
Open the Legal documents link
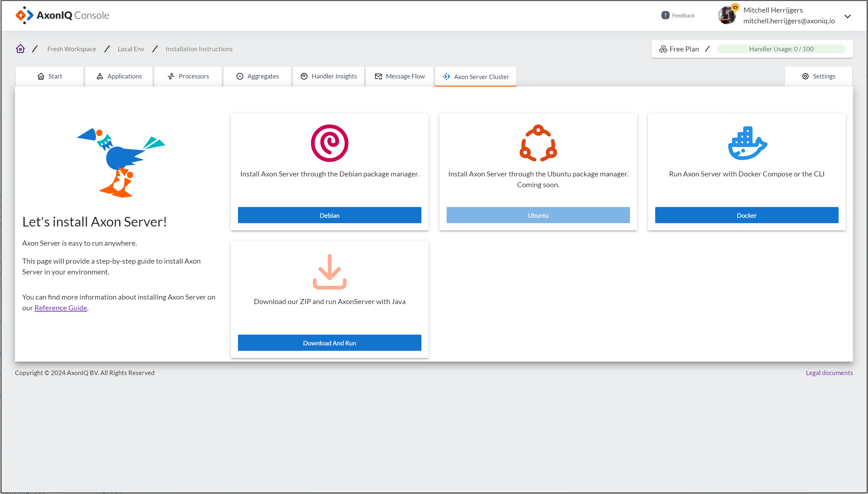[x=829, y=373]
